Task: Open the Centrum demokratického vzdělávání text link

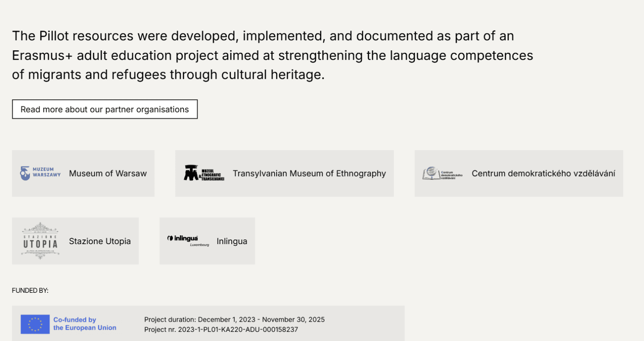Action: point(543,174)
